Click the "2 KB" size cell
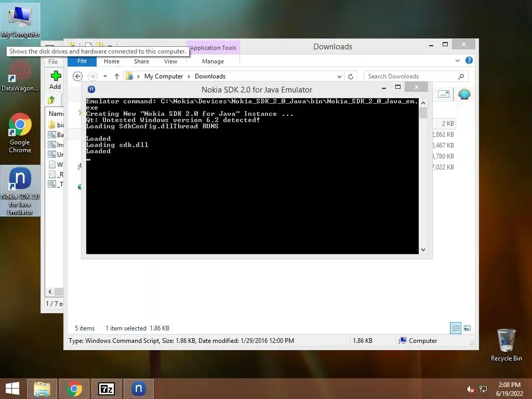This screenshot has width=532, height=399. (447, 124)
